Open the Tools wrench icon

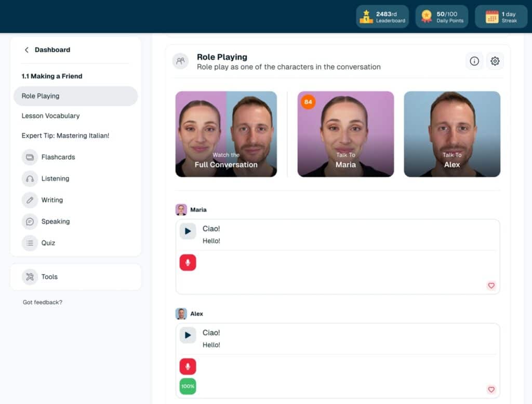pos(30,277)
